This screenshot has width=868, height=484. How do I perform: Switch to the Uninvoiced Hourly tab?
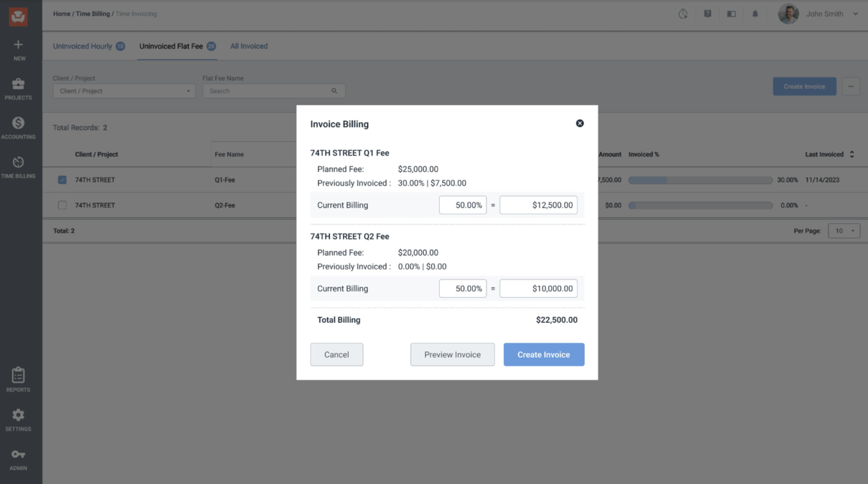pyautogui.click(x=83, y=46)
